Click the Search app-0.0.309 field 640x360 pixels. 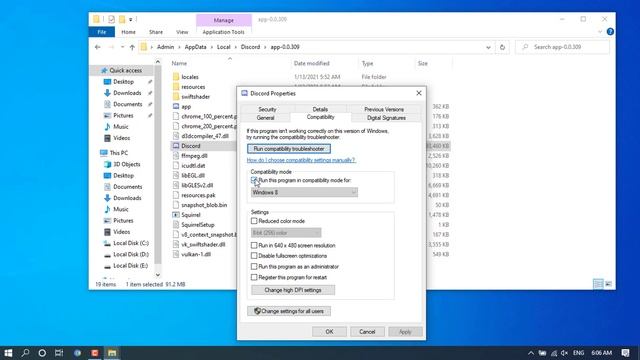click(562, 47)
